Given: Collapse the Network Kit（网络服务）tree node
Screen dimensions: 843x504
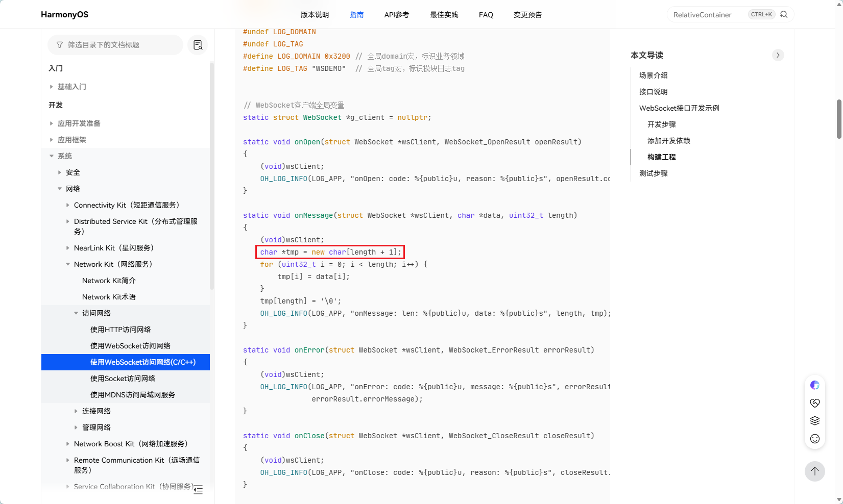Looking at the screenshot, I should pos(68,264).
